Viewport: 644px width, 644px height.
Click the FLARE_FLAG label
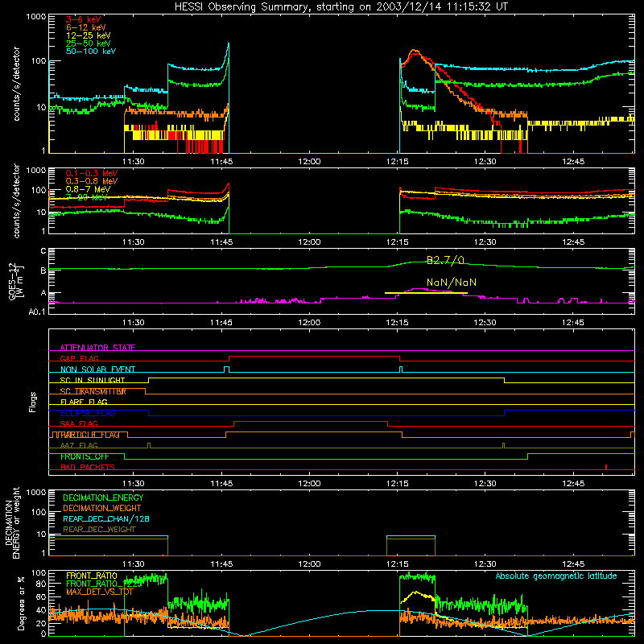84,402
